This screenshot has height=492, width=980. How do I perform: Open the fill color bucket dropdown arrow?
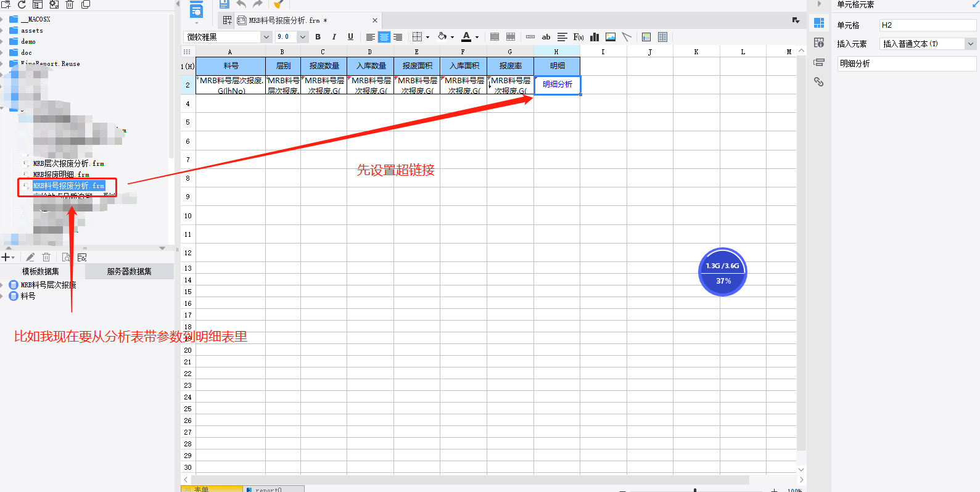coord(452,38)
